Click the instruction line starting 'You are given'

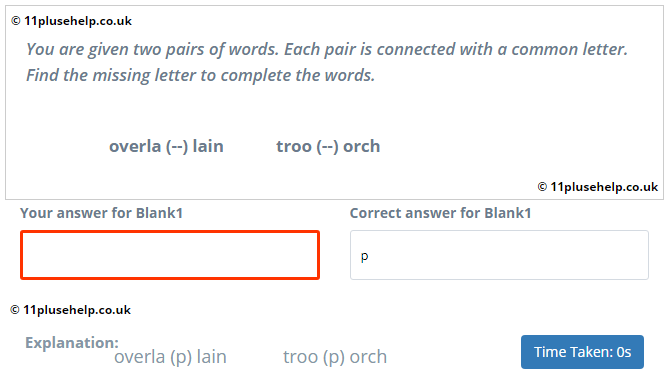click(327, 49)
